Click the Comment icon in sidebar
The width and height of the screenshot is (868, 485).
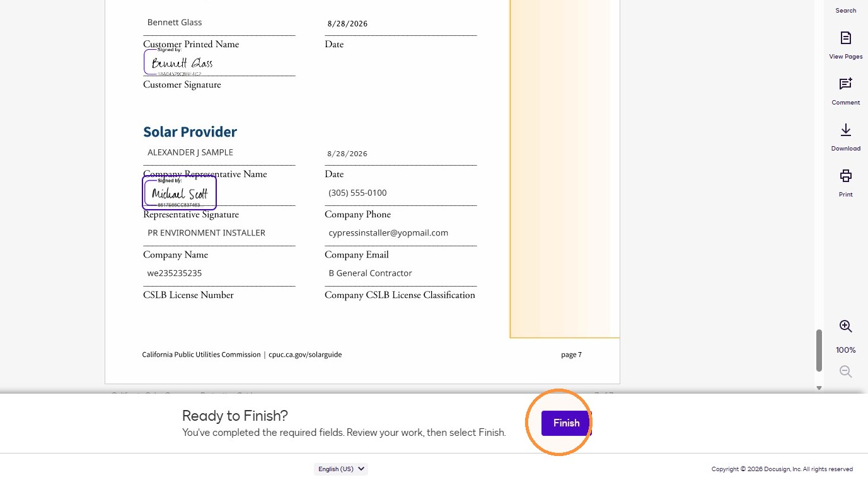tap(845, 84)
